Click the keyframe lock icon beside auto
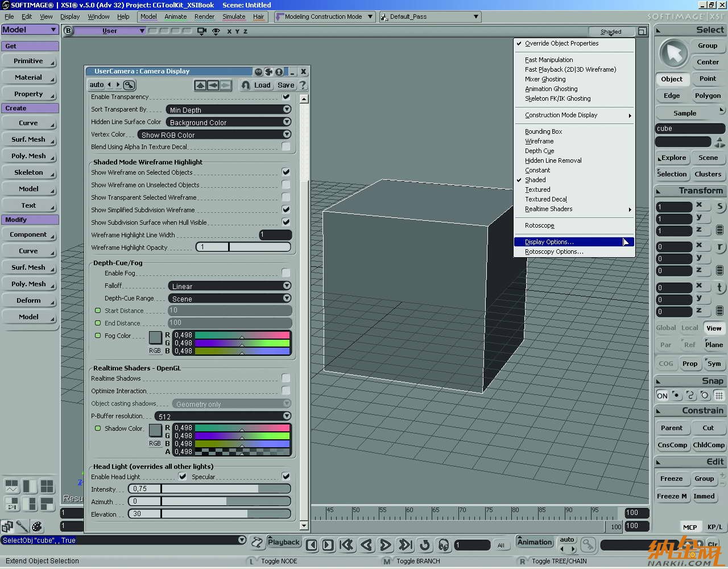The image size is (728, 569). tap(129, 85)
